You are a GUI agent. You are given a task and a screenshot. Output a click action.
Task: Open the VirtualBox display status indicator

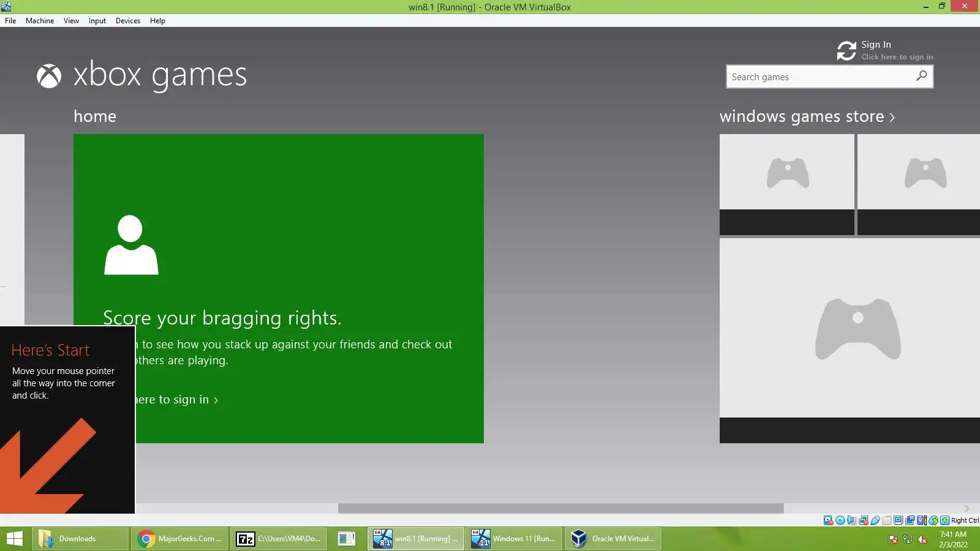tap(898, 520)
